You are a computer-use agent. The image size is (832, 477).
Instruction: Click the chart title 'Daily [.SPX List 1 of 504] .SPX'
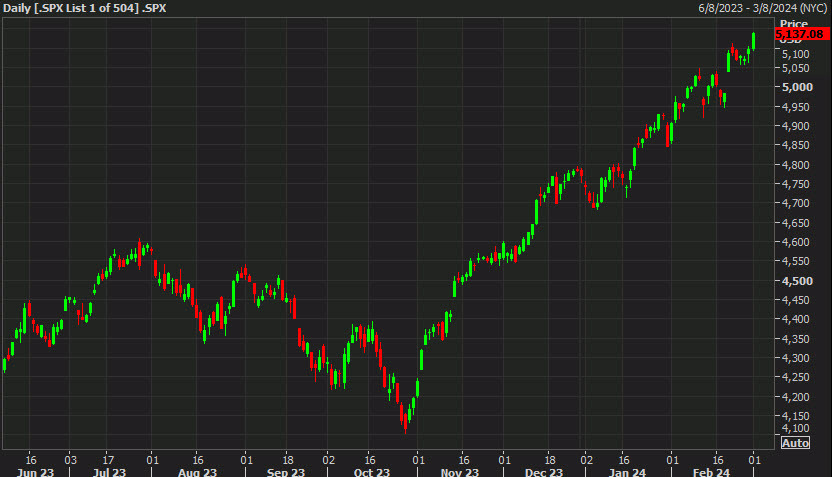coord(85,8)
